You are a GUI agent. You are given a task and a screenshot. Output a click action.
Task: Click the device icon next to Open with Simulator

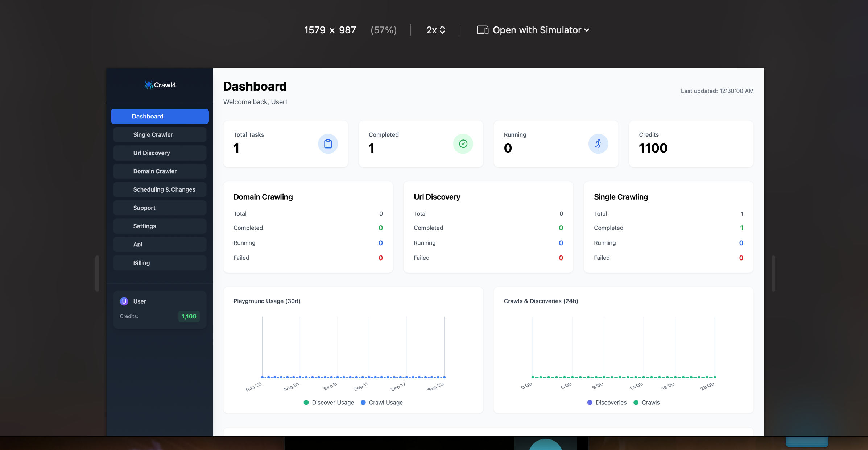[482, 30]
